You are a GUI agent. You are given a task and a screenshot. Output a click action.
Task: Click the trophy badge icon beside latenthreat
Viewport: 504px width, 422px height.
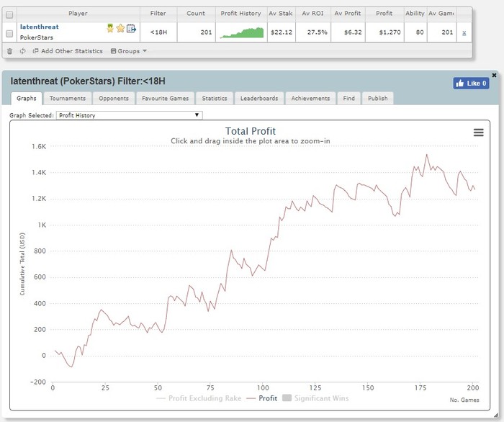click(x=110, y=28)
